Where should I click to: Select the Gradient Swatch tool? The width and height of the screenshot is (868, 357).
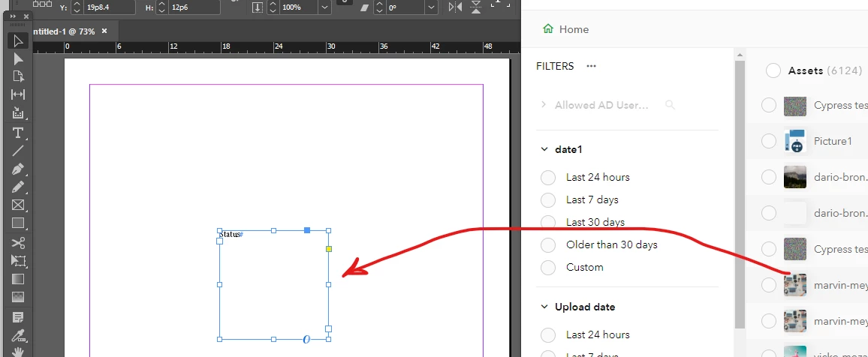tap(18, 279)
